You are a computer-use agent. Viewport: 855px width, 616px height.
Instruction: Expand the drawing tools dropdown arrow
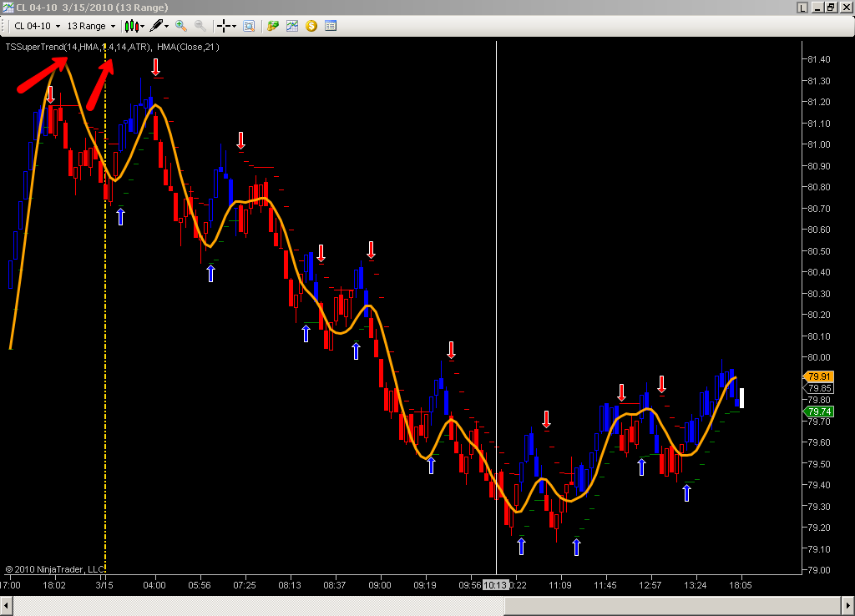click(x=166, y=26)
